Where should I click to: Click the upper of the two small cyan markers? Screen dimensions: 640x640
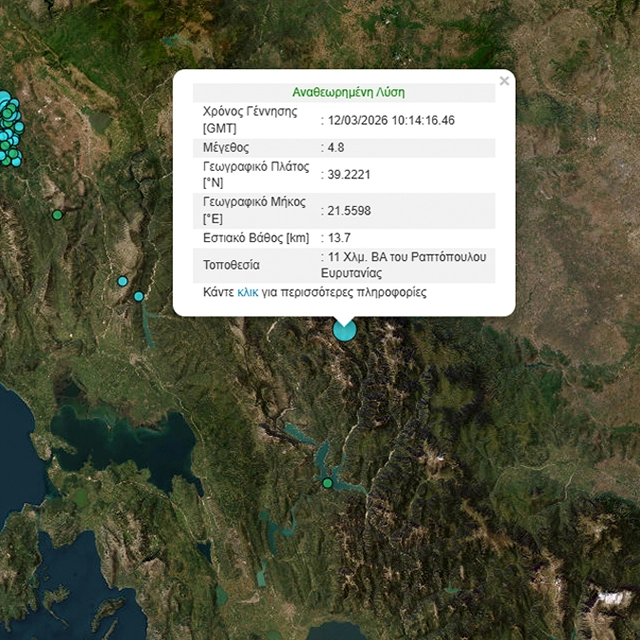122,281
